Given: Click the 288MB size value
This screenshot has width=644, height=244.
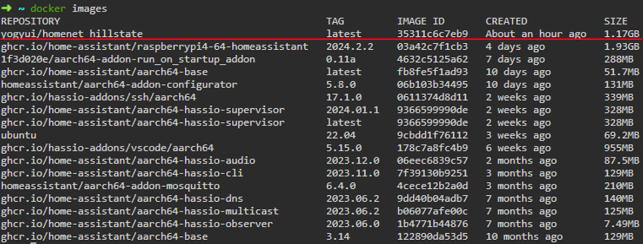Looking at the screenshot, I should coord(619,60).
